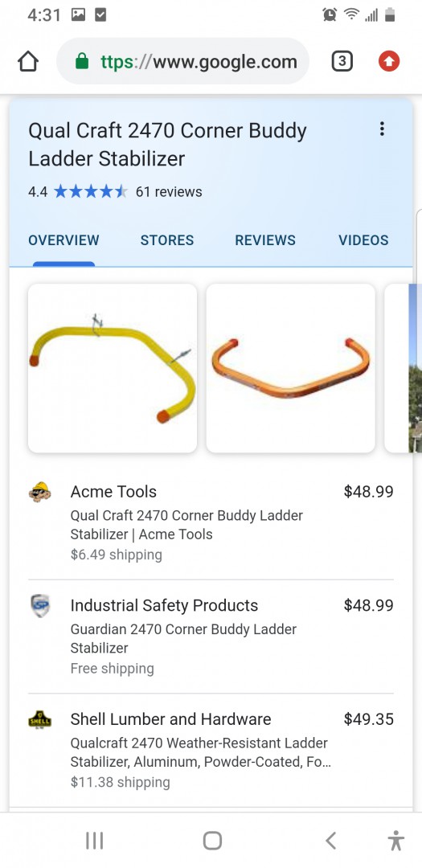Tap the Acme Tools store logo
Image resolution: width=422 pixels, height=868 pixels.
pyautogui.click(x=40, y=492)
